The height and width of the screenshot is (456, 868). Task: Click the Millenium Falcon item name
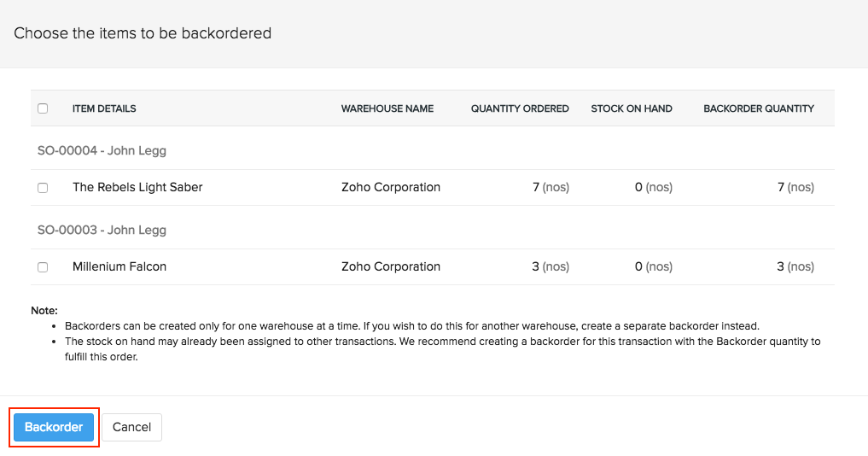[x=119, y=266]
